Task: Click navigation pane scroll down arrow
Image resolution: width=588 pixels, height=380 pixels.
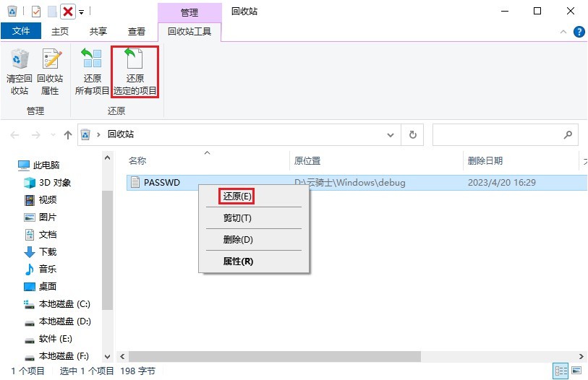Action: (107, 357)
